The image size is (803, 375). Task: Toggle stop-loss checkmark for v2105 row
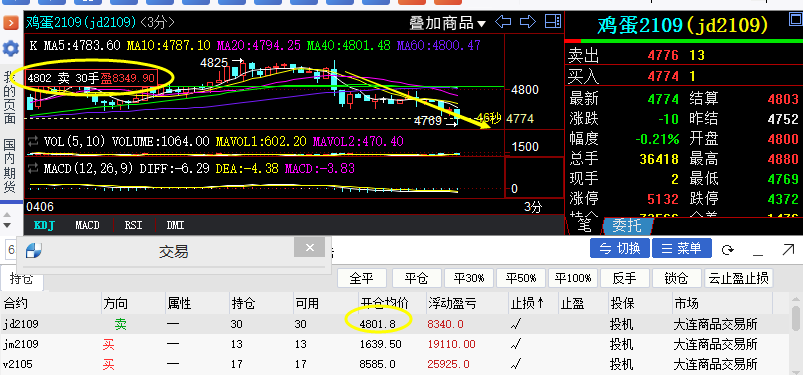[517, 364]
